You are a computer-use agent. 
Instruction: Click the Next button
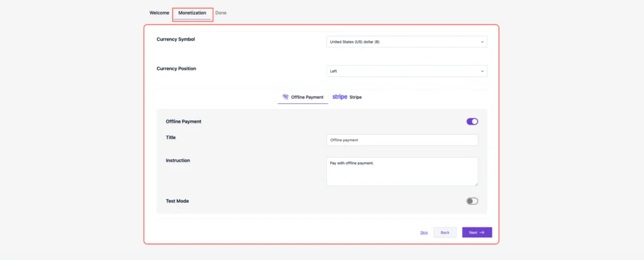coord(477,232)
